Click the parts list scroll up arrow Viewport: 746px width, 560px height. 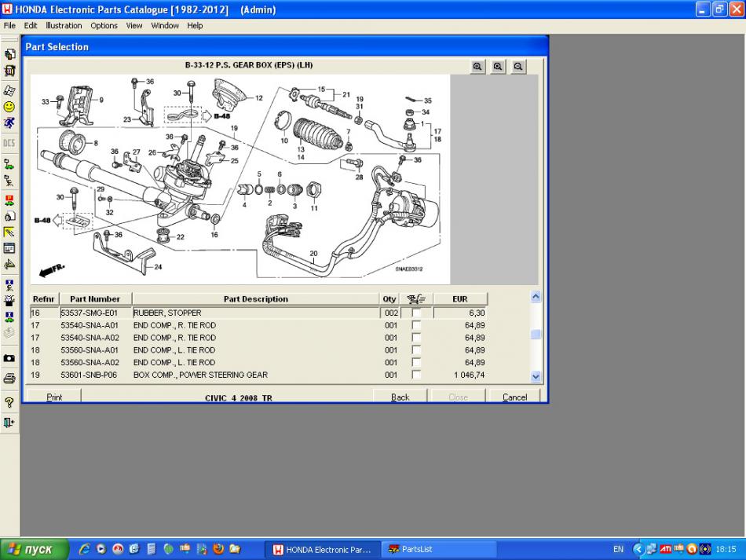coord(536,297)
